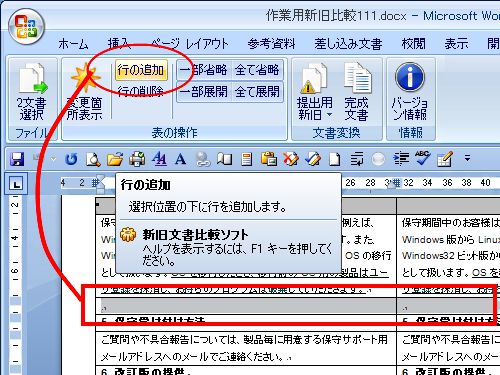Click text 保守期間中のお客様は in right column
Image resolution: width=500 pixels, height=375 pixels.
click(451, 223)
